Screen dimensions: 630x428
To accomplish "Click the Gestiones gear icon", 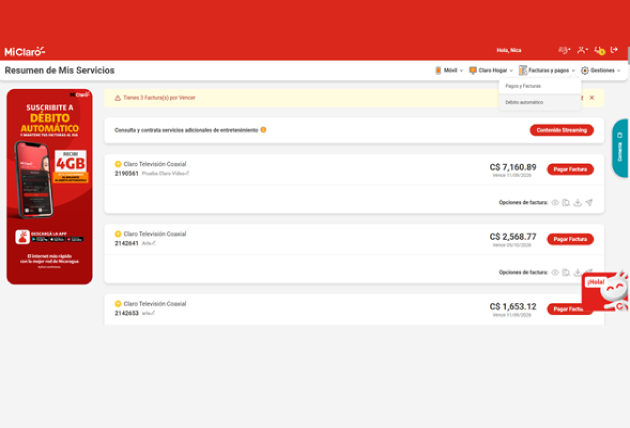I will click(x=585, y=70).
